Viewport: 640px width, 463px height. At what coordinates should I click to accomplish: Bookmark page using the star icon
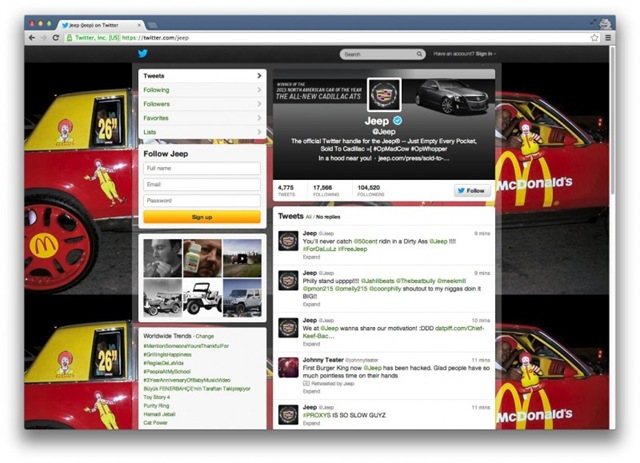click(x=594, y=37)
